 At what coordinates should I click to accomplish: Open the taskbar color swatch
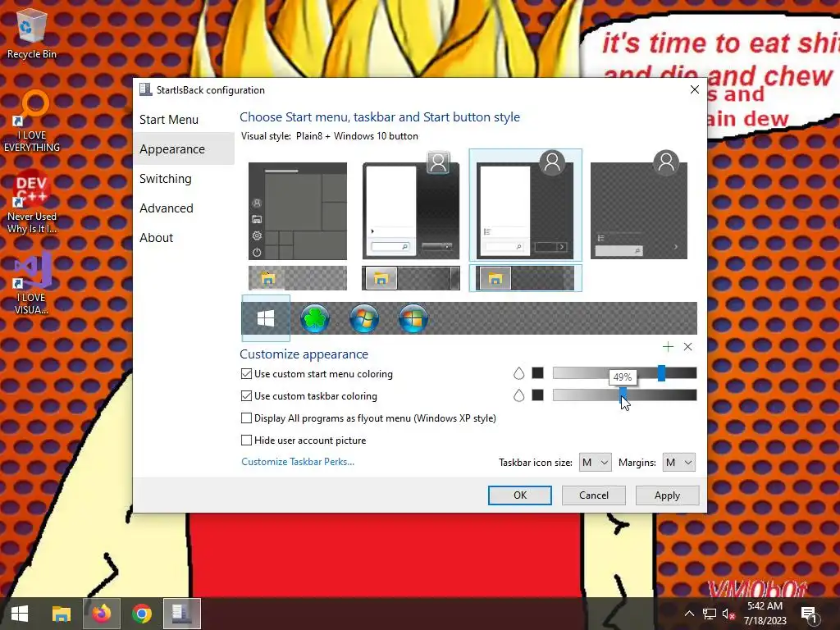[x=538, y=395]
